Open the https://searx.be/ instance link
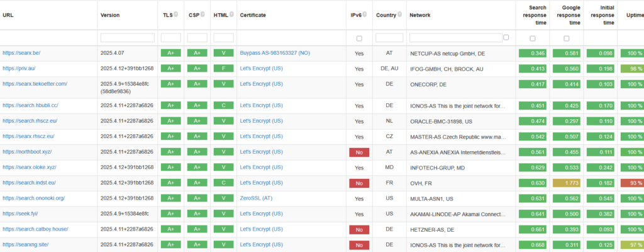This screenshot has width=644, height=252. click(21, 54)
